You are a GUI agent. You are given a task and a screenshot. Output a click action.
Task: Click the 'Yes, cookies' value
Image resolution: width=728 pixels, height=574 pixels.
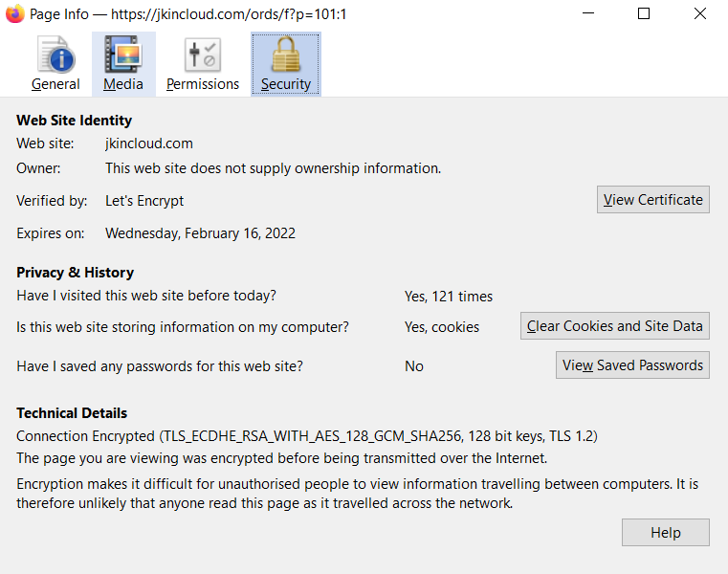(442, 327)
